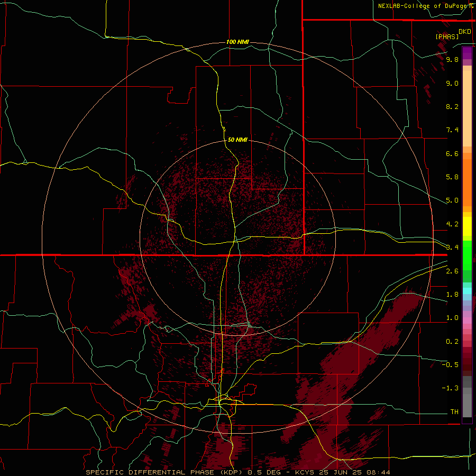This screenshot has height=476, width=476.
Task: Click the 08:44 timestamp in the caption
Action: 378,472
